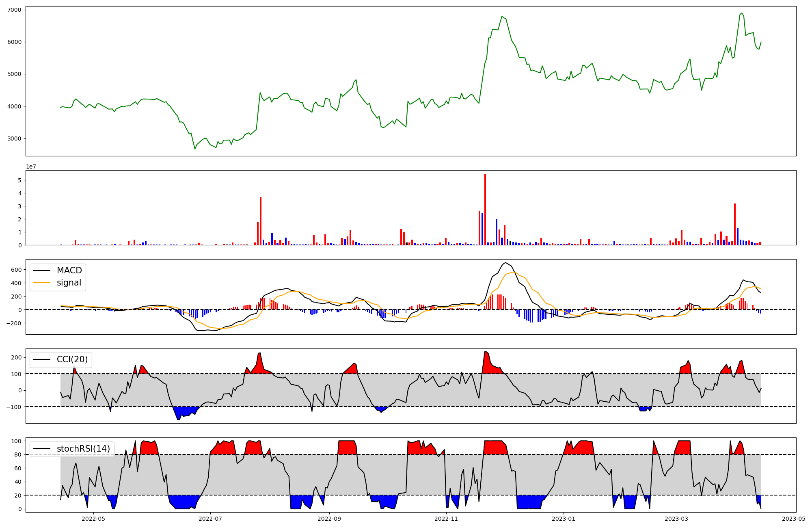Click the 2022-07 x-axis date label

[211, 519]
